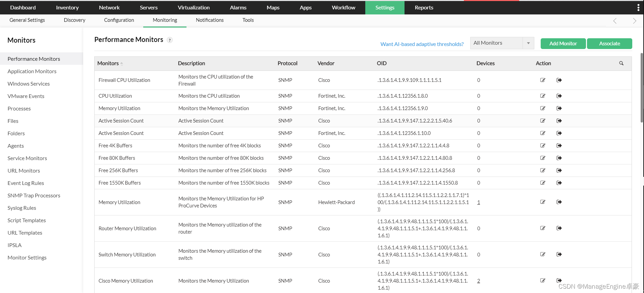Screen dimensions: 644x293
Task: Open the Notifications settings submenu
Action: (210, 20)
